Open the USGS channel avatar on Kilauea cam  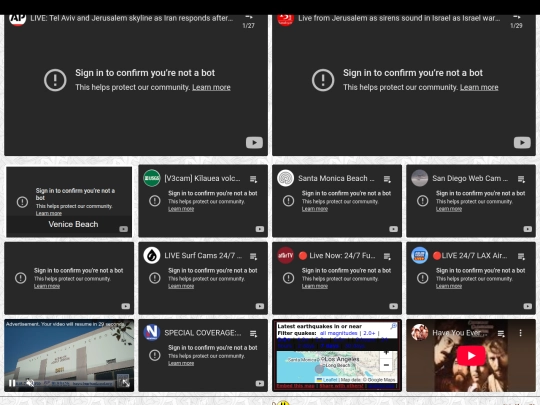coord(152,178)
